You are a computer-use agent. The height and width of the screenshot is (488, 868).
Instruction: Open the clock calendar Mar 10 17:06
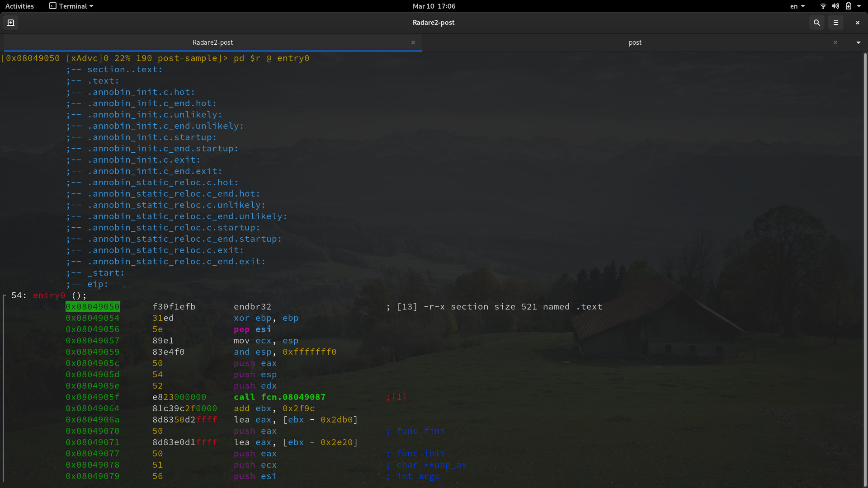(434, 6)
